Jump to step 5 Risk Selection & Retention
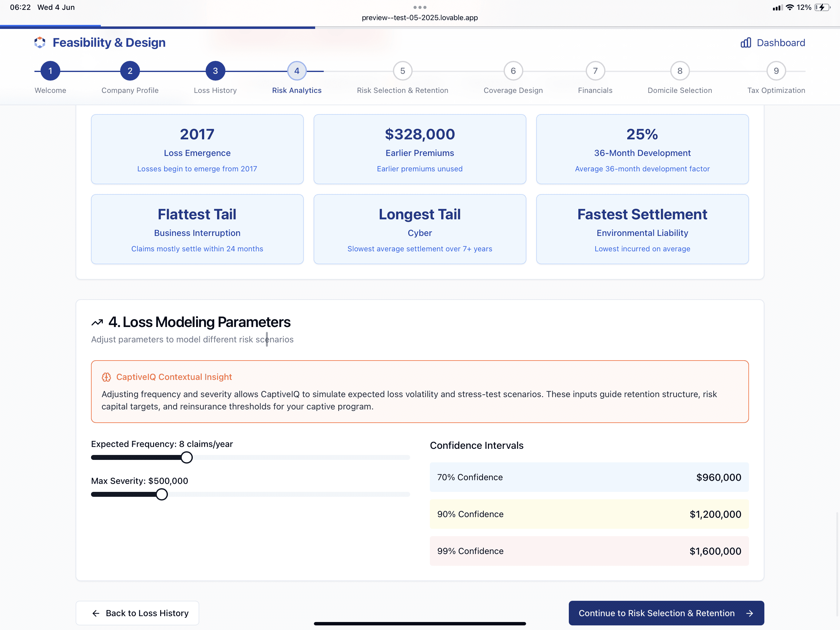Image resolution: width=840 pixels, height=630 pixels. click(x=402, y=71)
